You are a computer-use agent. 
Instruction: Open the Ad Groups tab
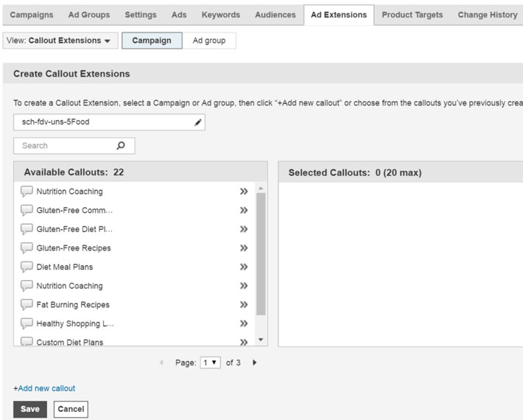point(89,15)
